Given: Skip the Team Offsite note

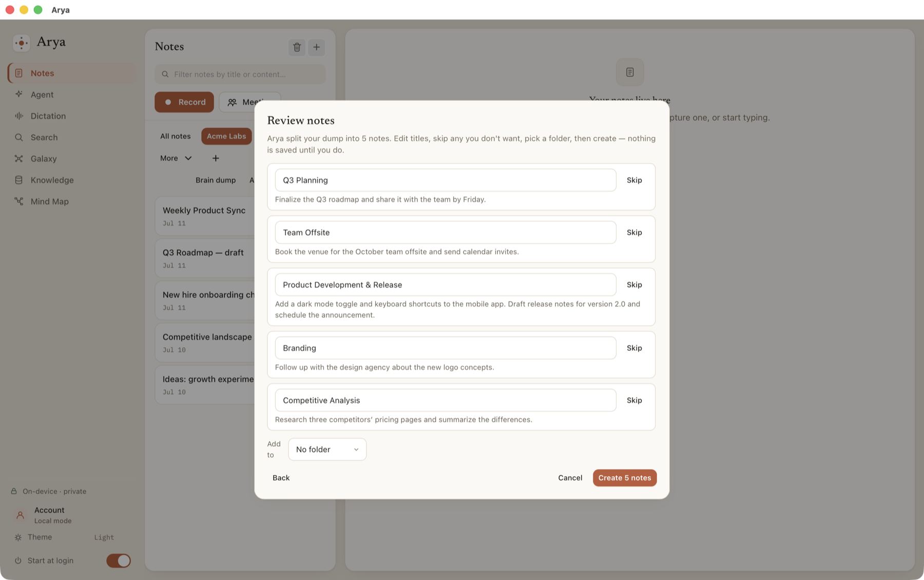Looking at the screenshot, I should click(634, 233).
